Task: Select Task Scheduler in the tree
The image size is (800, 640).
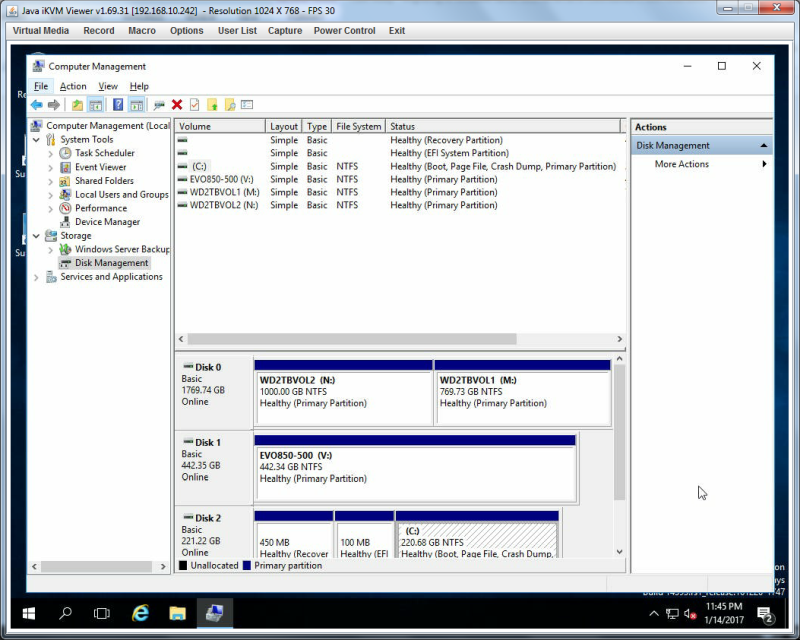Action: [105, 153]
